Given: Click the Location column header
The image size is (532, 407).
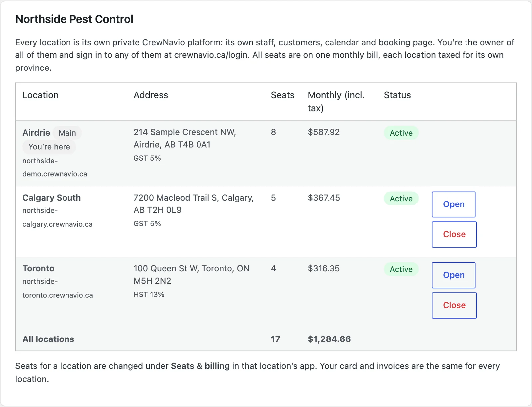Looking at the screenshot, I should coord(40,95).
